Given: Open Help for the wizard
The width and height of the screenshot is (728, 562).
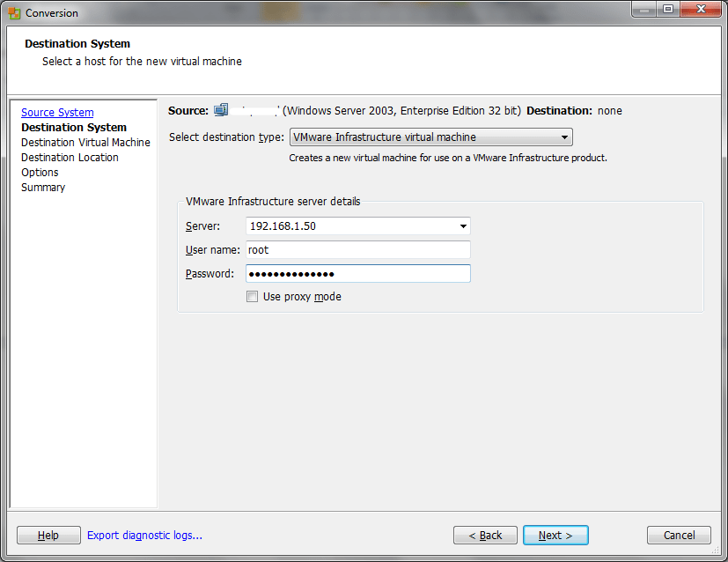Looking at the screenshot, I should [48, 535].
